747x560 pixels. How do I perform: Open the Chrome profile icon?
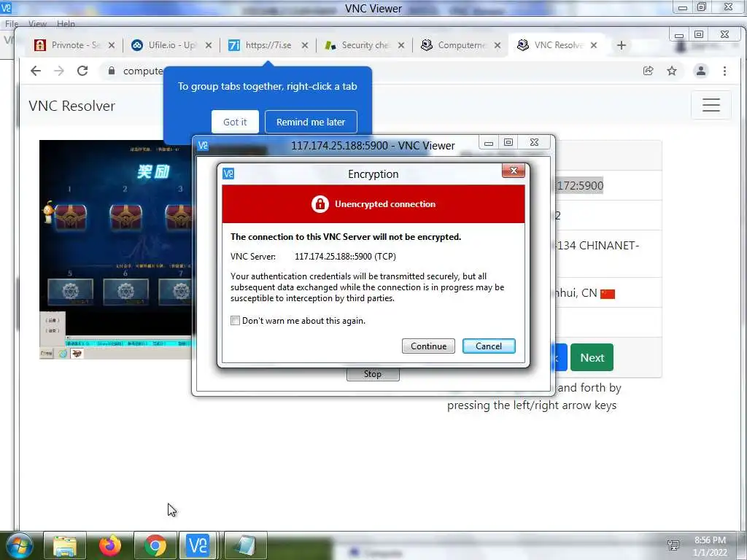[701, 71]
